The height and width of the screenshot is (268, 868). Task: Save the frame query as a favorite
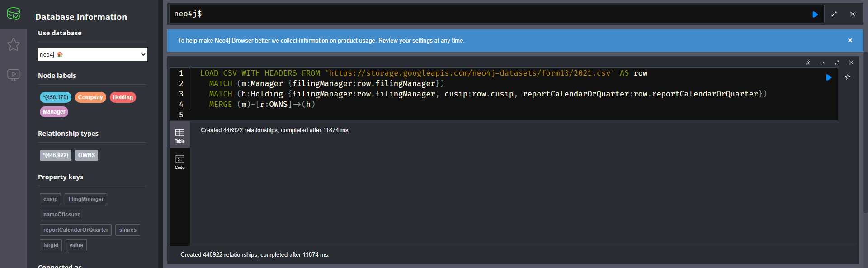pyautogui.click(x=848, y=77)
